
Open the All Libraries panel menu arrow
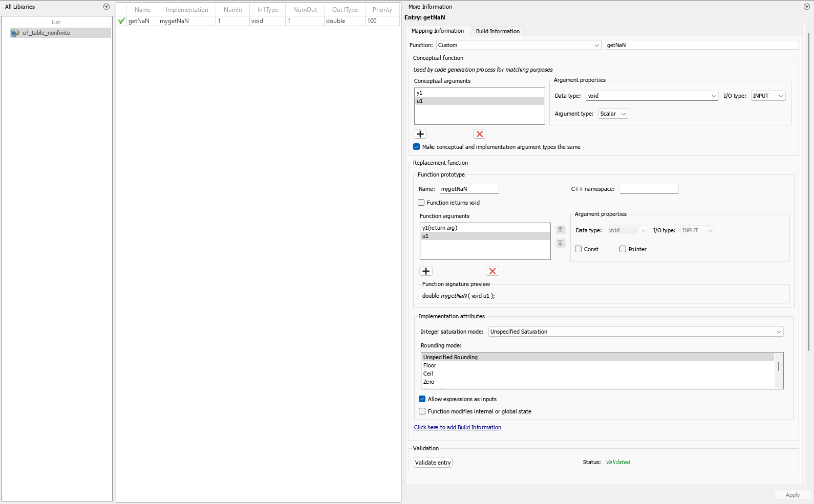tap(106, 7)
